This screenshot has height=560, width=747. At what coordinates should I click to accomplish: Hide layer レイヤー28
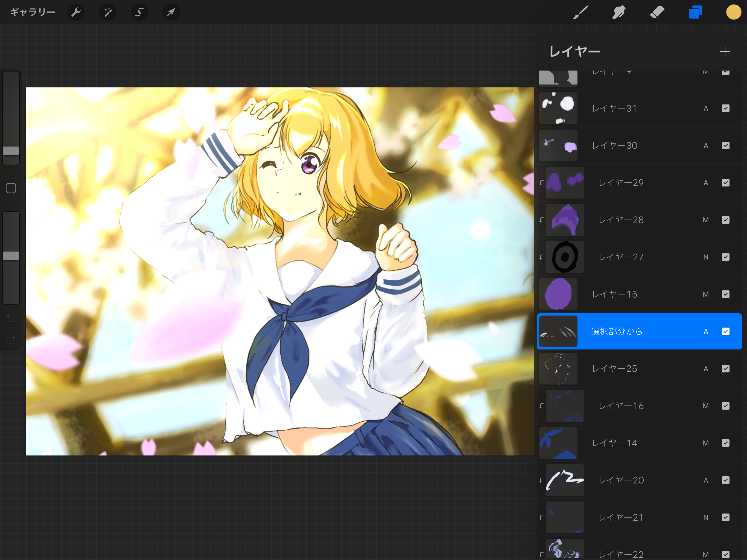tap(725, 220)
